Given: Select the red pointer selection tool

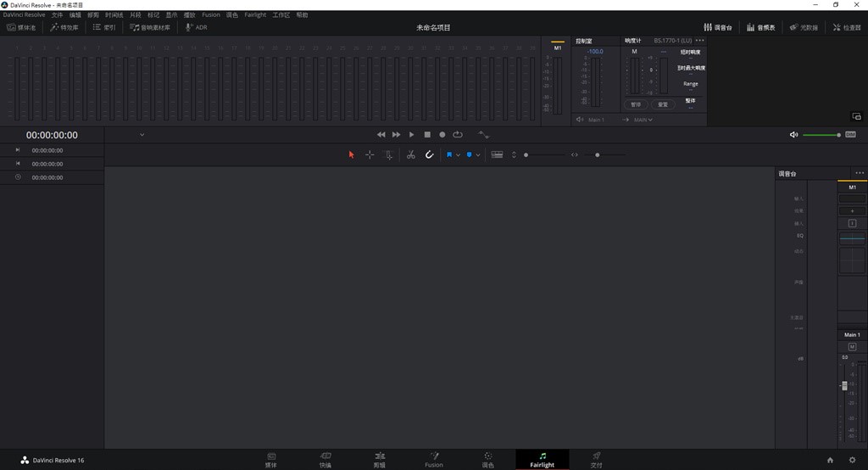Looking at the screenshot, I should pyautogui.click(x=351, y=154).
